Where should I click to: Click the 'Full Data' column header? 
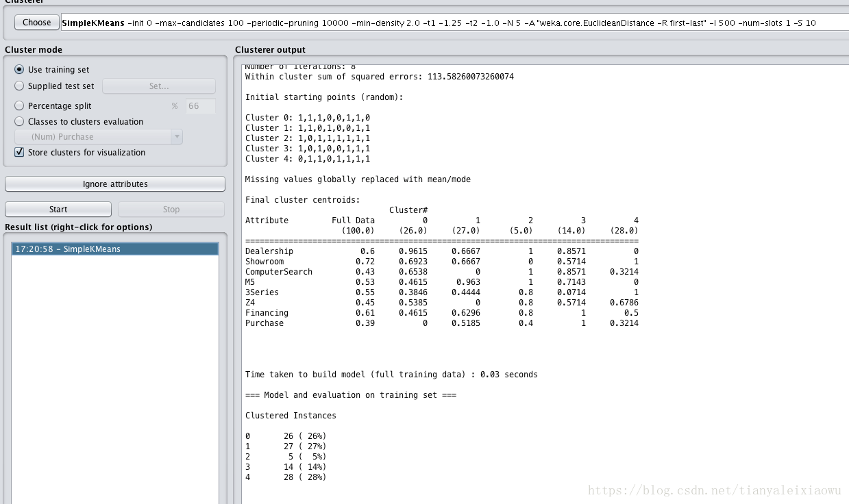coord(354,220)
